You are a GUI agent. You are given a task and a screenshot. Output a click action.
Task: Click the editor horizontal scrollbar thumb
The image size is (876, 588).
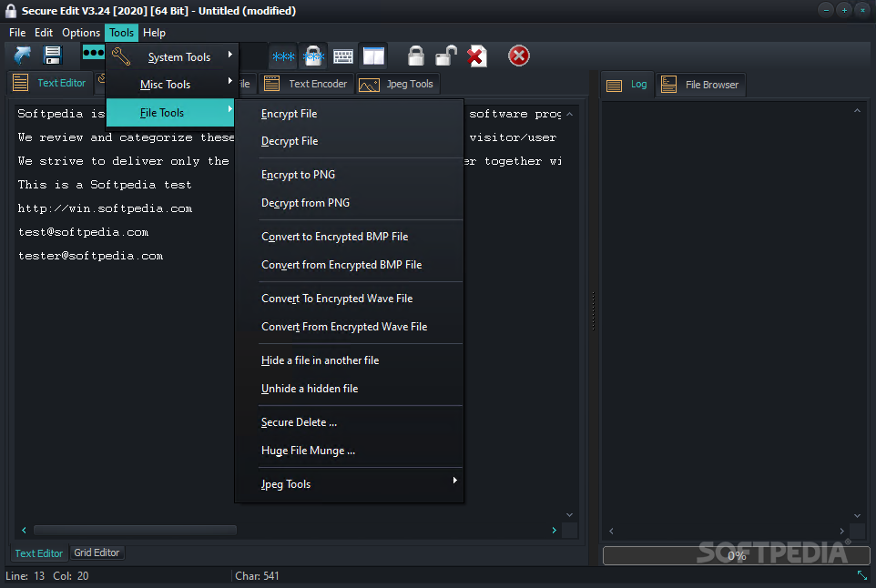pyautogui.click(x=135, y=530)
